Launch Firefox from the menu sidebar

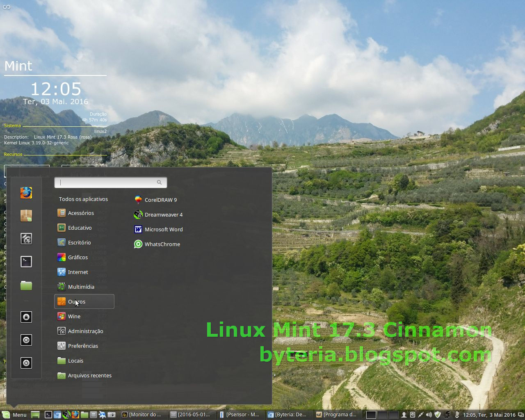26,193
